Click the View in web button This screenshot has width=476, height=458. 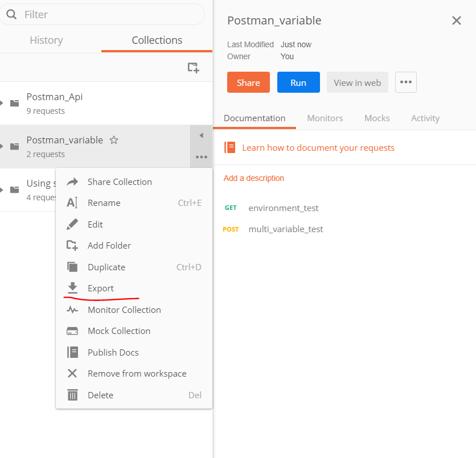(358, 82)
